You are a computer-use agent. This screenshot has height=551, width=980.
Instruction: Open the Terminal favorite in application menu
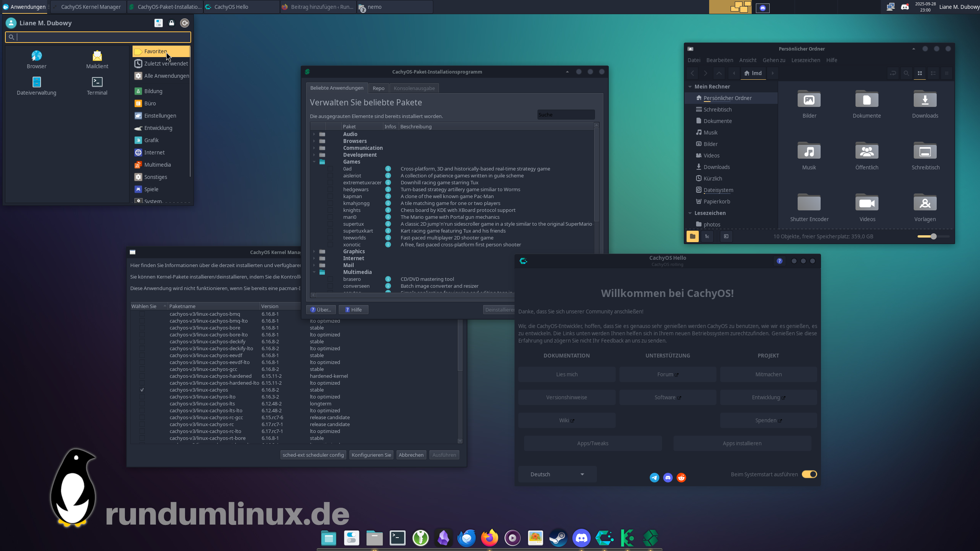coord(97,86)
